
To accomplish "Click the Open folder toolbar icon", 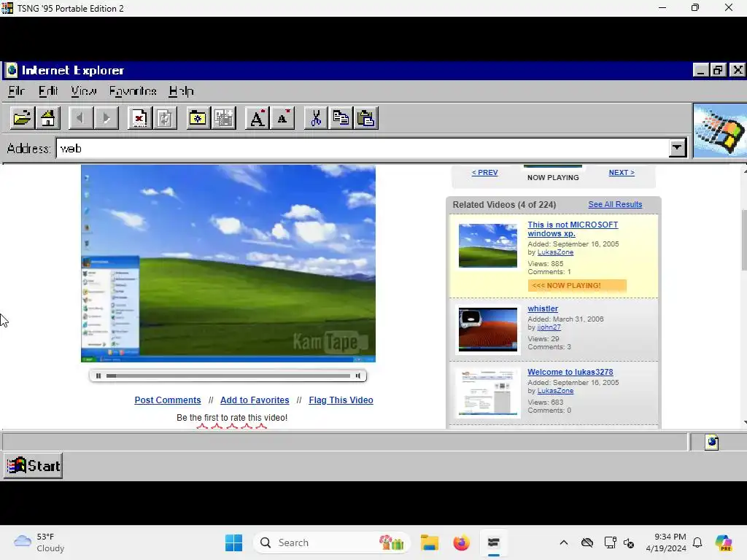I will tap(22, 117).
